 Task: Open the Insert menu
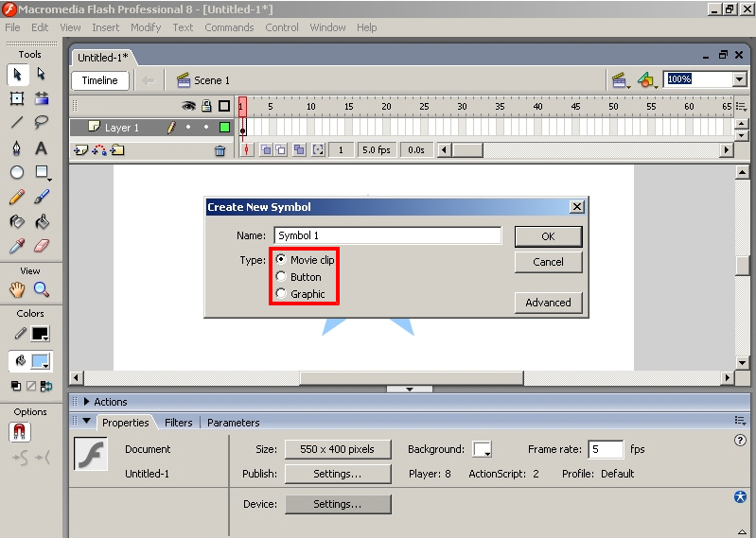[106, 27]
